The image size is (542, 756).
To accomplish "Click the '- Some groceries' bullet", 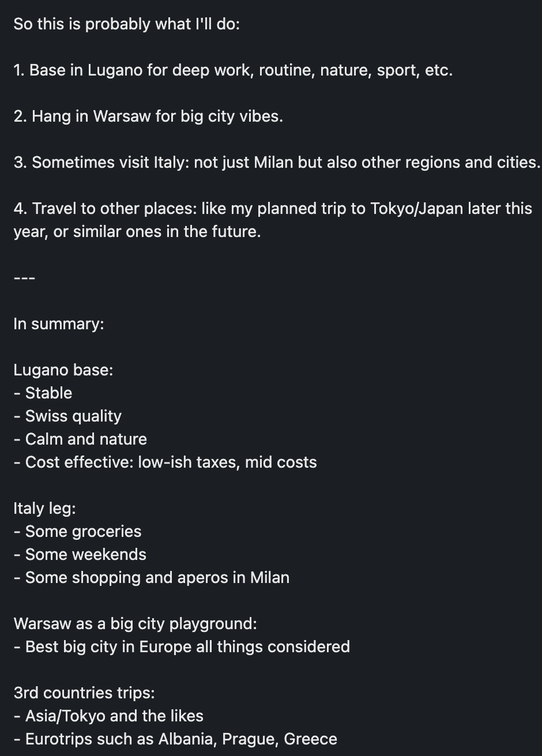I will click(77, 532).
